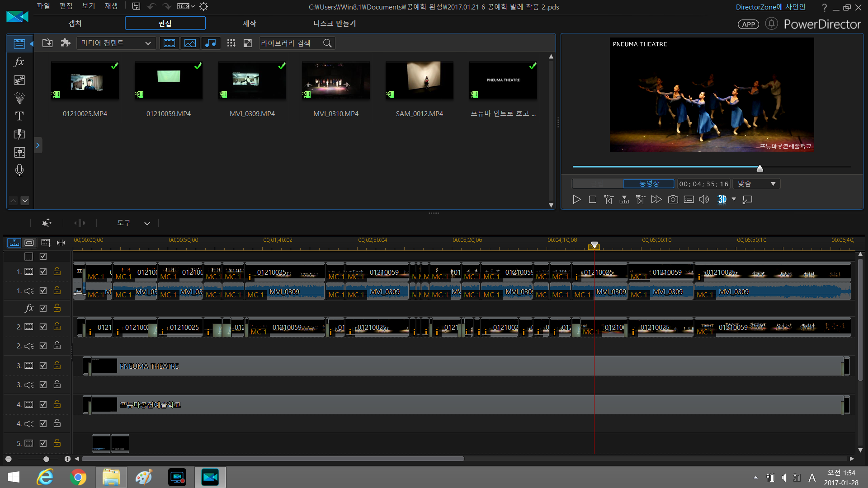Image resolution: width=868 pixels, height=488 pixels.
Task: Click the import media folder icon
Action: point(47,43)
